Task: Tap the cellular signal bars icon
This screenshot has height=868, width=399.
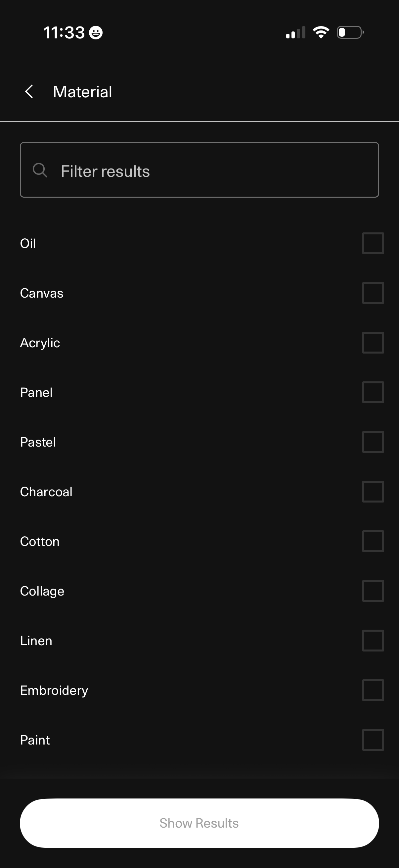Action: click(x=296, y=33)
